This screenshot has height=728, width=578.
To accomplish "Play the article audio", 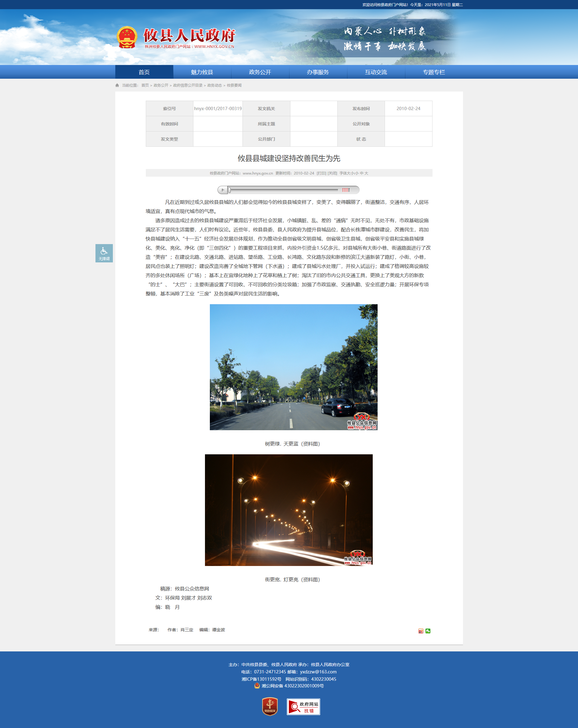I will [223, 190].
